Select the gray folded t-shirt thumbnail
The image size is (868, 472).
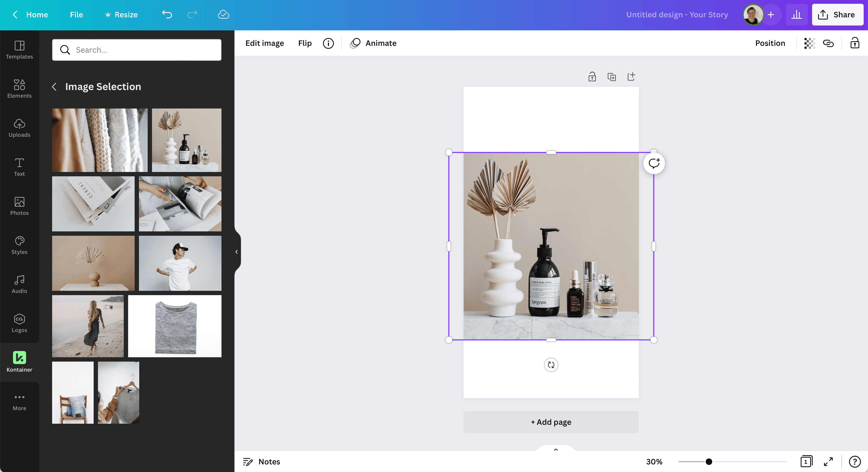pyautogui.click(x=175, y=326)
